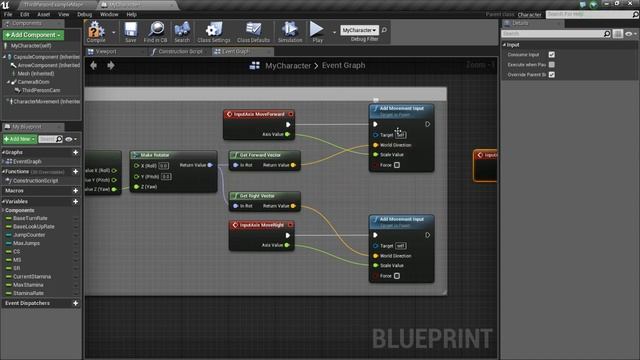Screen dimensions: 640x360
Task: Add a new function with plus icon
Action: coord(76,172)
